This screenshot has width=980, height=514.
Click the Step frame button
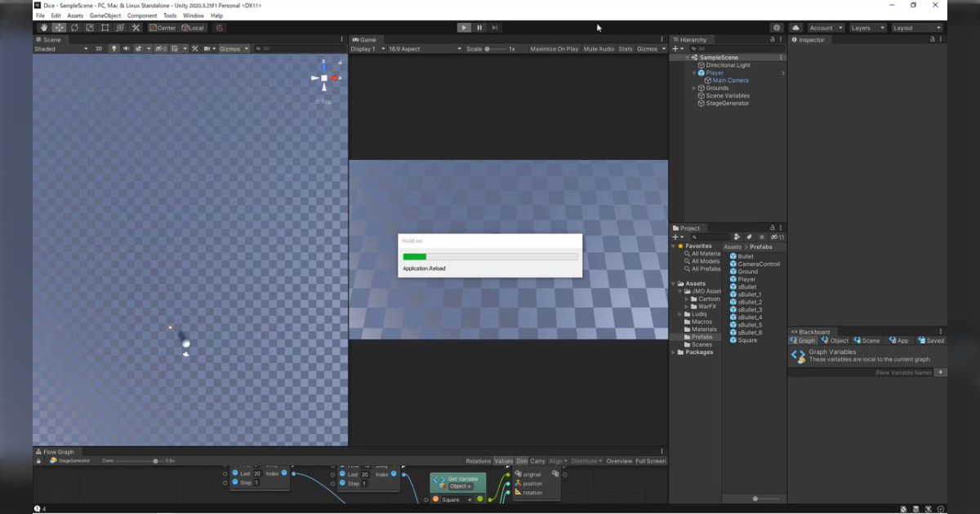(494, 28)
